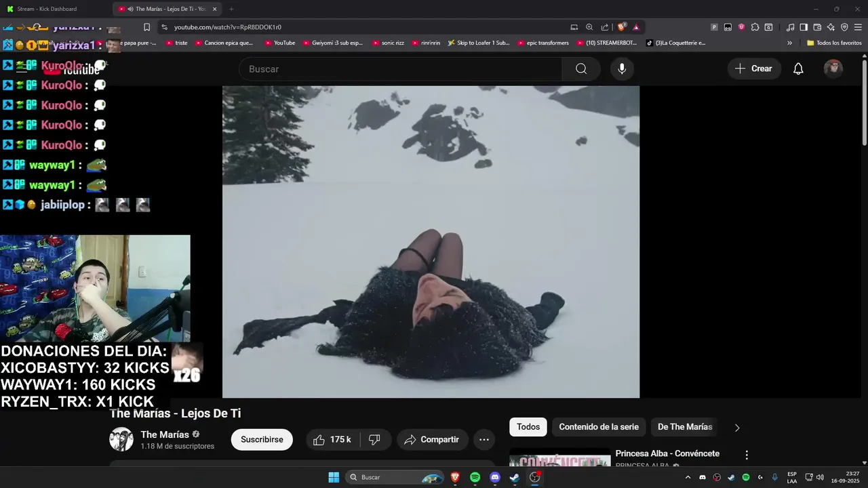The width and height of the screenshot is (868, 488).
Task: Open a new browser tab
Action: pos(231,9)
